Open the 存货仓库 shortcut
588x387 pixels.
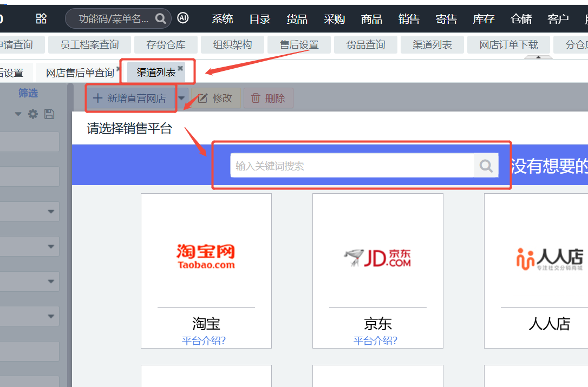coord(166,44)
